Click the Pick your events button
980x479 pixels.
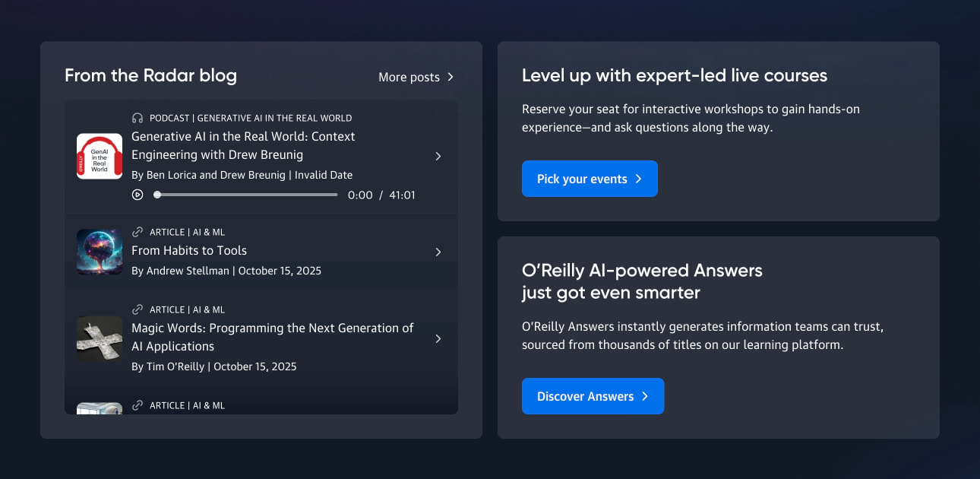pos(590,179)
